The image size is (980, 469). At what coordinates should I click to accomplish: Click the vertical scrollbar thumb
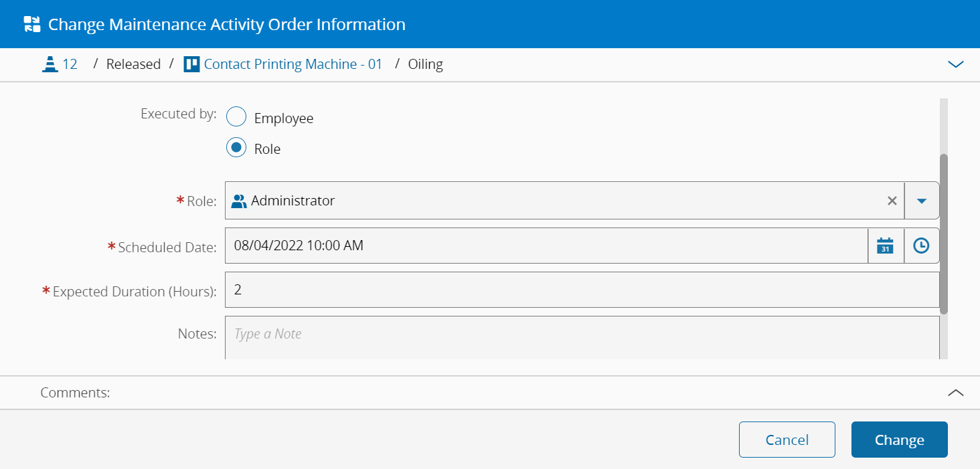pyautogui.click(x=944, y=234)
